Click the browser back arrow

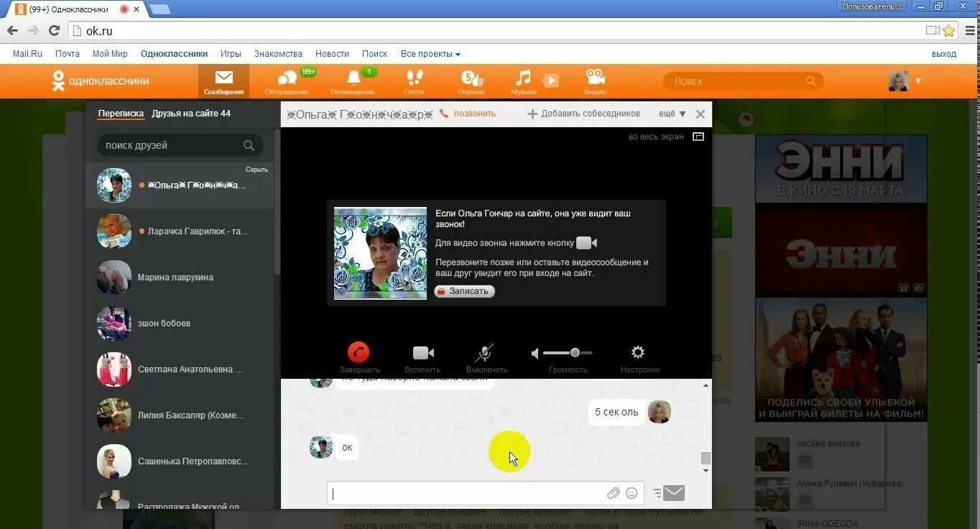point(12,30)
